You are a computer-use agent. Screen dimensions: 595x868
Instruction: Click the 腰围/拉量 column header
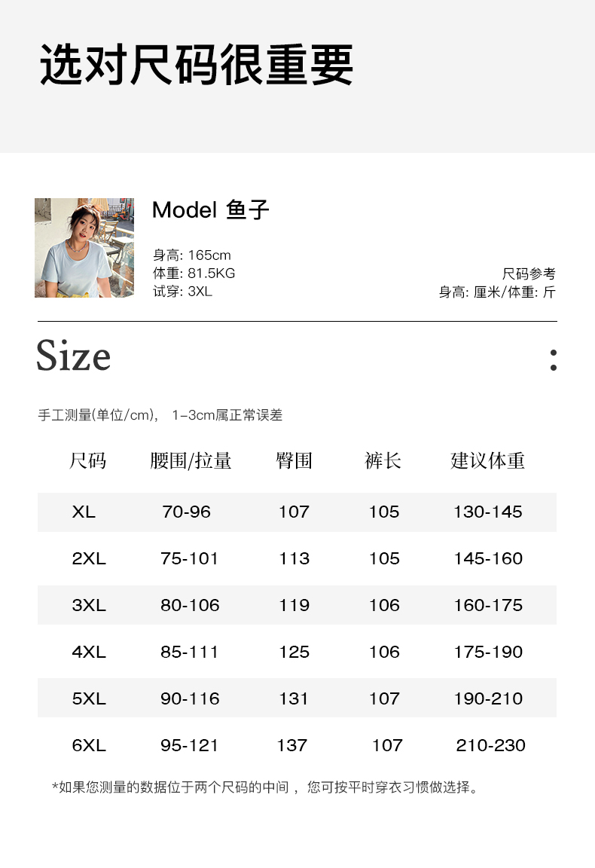pyautogui.click(x=191, y=461)
